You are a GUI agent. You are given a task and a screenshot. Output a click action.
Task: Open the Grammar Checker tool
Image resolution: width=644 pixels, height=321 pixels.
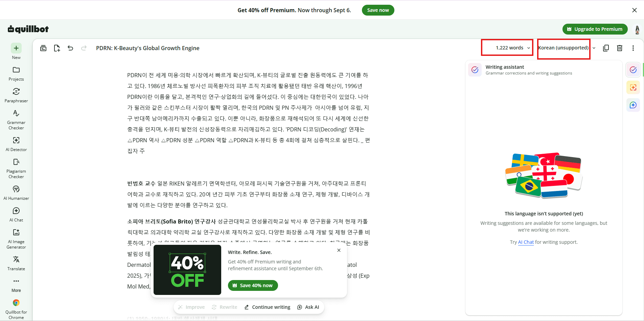[16, 120]
